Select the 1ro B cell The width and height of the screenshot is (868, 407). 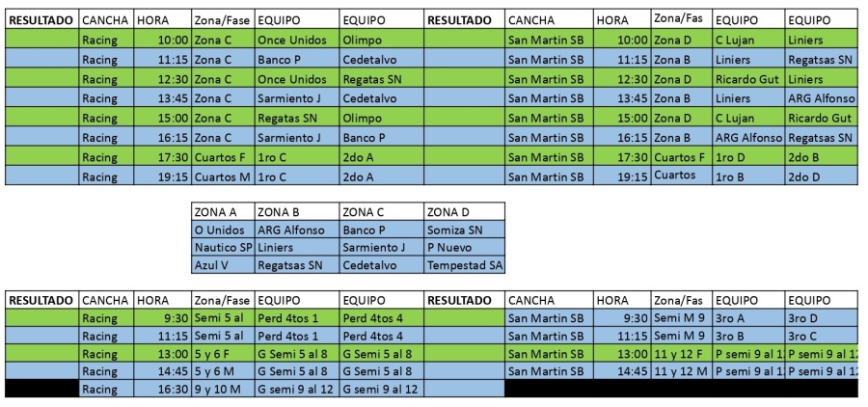pos(748,177)
